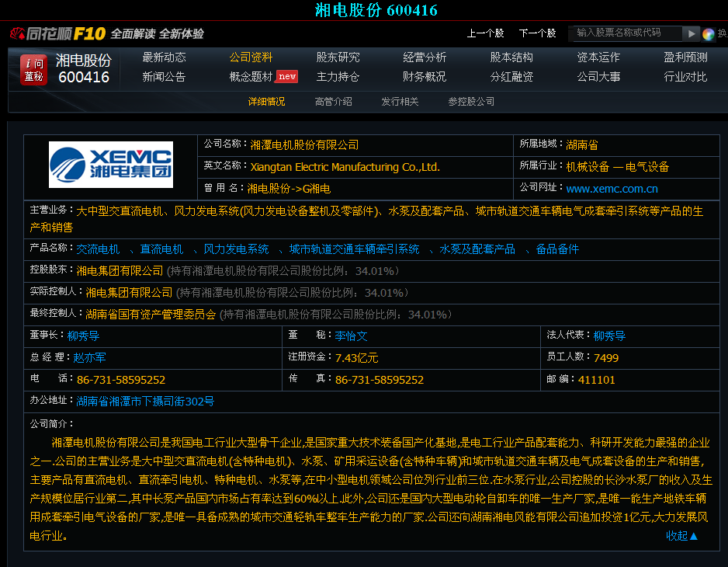Image resolution: width=728 pixels, height=567 pixels.
Task: Click the page title 湘电股份 600416
Action: point(376,10)
